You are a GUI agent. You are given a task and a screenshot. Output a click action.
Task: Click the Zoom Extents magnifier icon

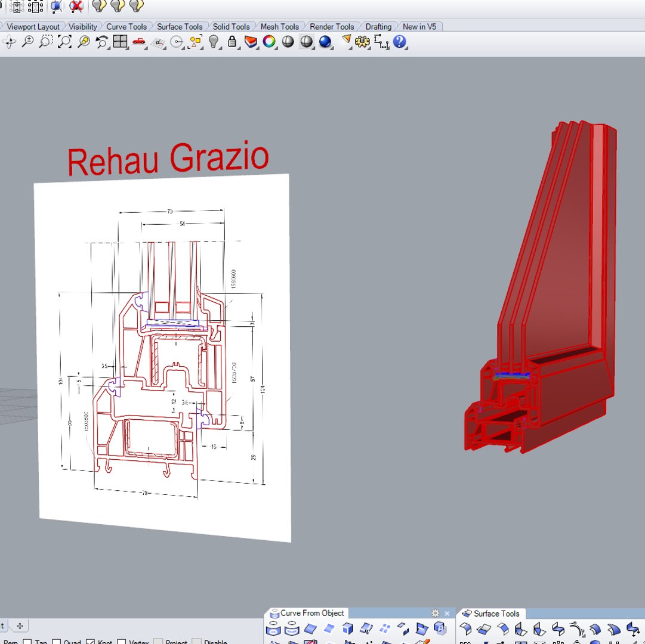(x=64, y=42)
